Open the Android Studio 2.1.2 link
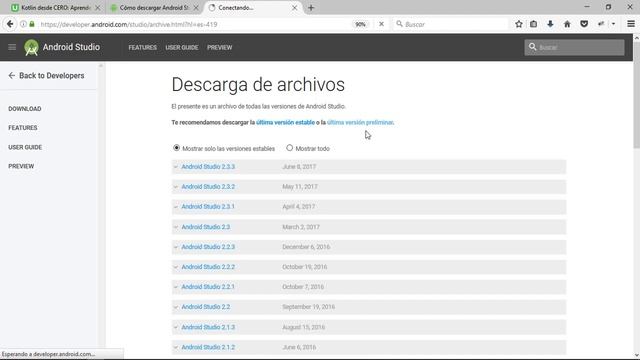This screenshot has height=360, width=640. coord(208,347)
